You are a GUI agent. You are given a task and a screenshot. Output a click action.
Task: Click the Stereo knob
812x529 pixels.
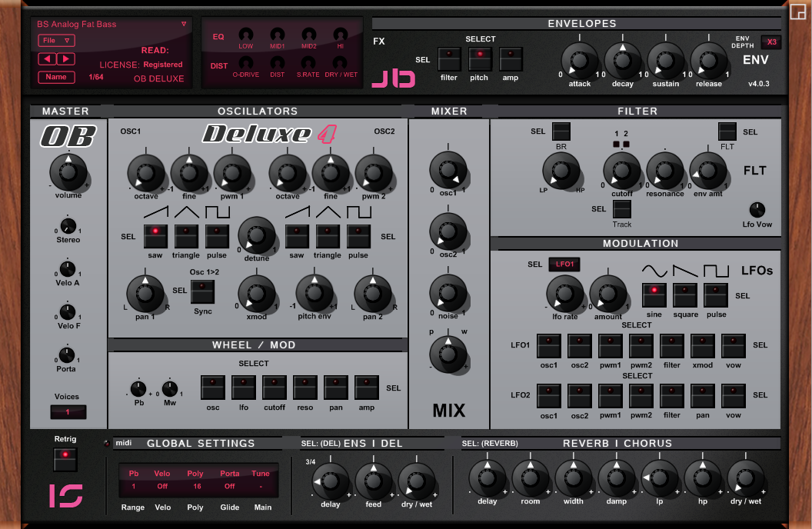coord(68,226)
